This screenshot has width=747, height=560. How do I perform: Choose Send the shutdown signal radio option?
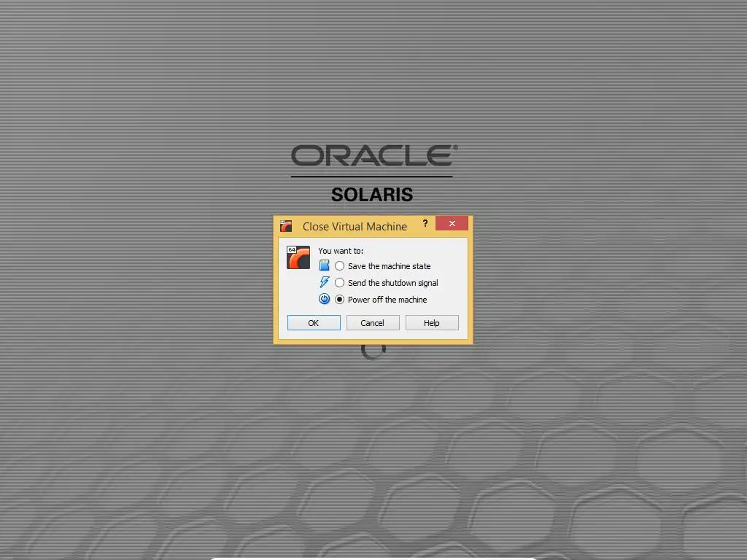339,282
